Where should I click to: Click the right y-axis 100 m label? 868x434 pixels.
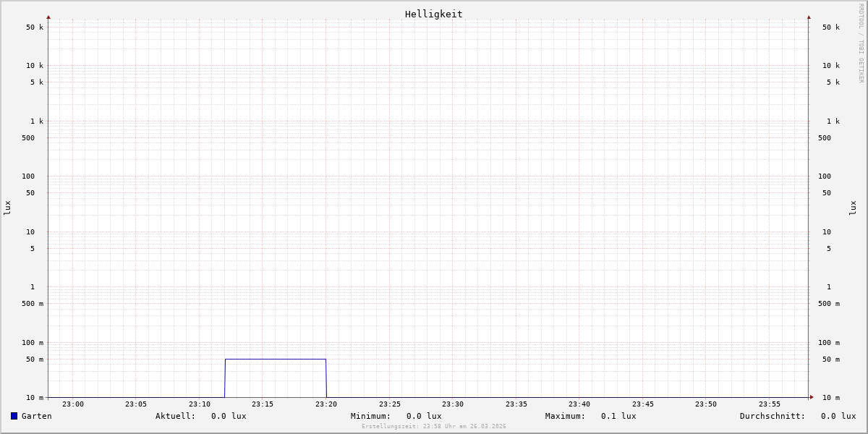click(829, 343)
